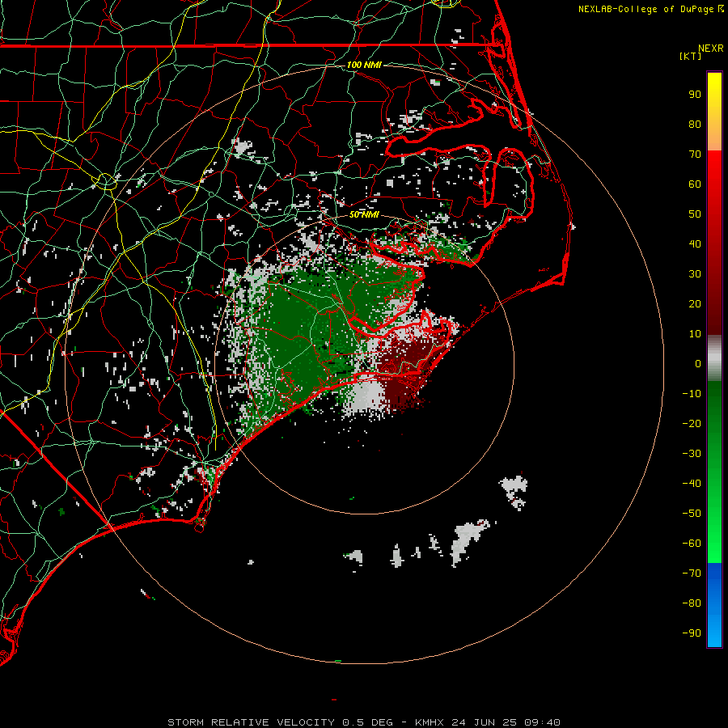Click the -60 value on velocity scale
728x728 pixels.
point(692,544)
